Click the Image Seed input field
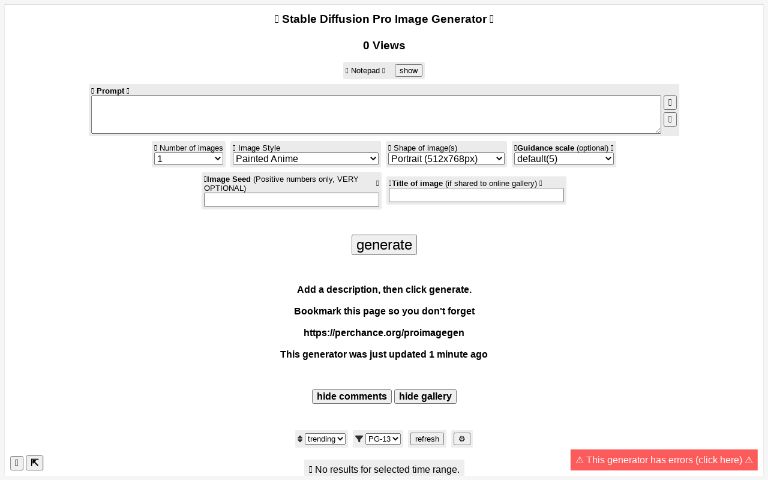768x480 pixels. click(291, 200)
